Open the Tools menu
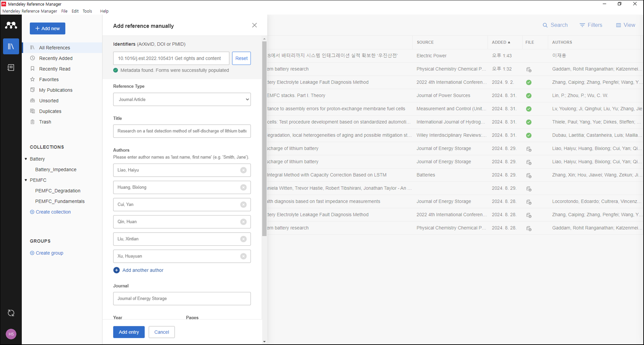644x345 pixels. pyautogui.click(x=87, y=11)
